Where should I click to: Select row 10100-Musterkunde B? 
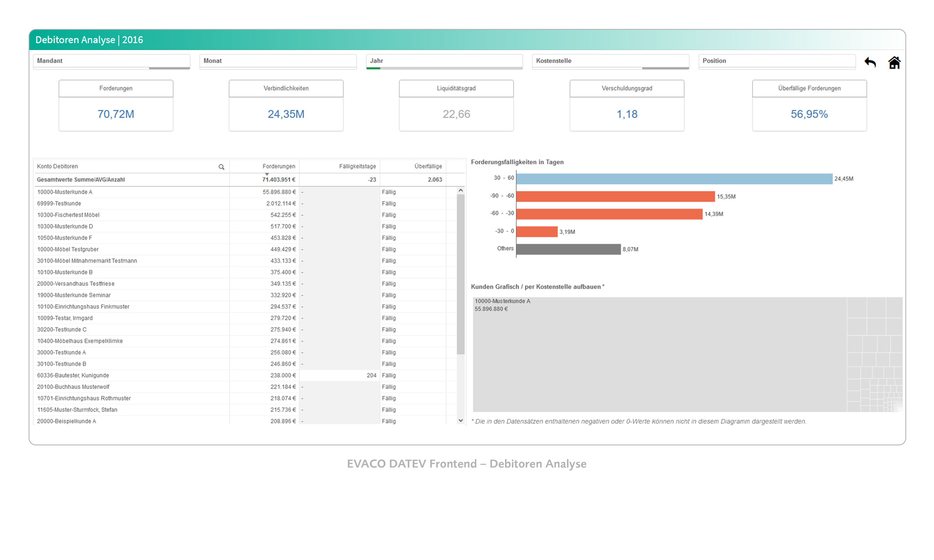(x=245, y=272)
